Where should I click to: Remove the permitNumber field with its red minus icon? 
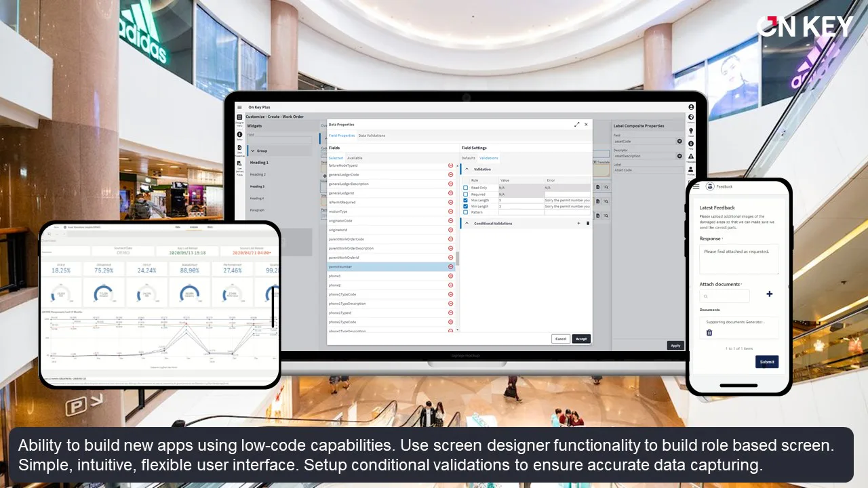(451, 267)
